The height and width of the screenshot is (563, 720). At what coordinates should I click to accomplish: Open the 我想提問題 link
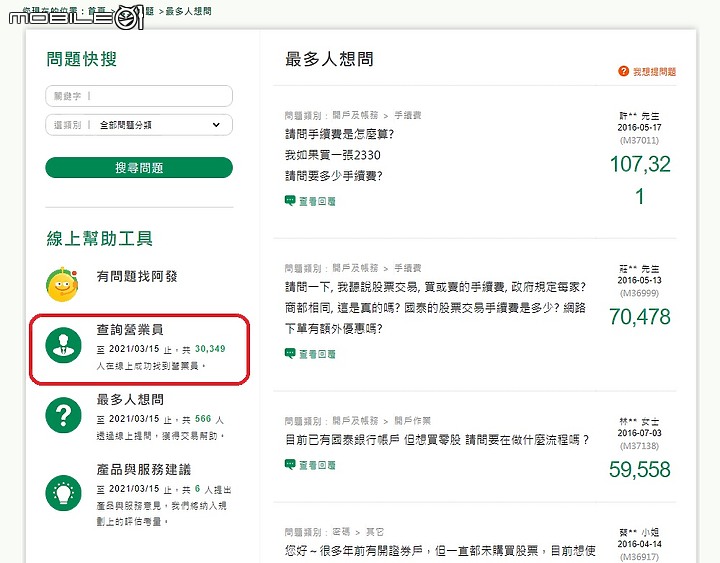click(x=654, y=72)
